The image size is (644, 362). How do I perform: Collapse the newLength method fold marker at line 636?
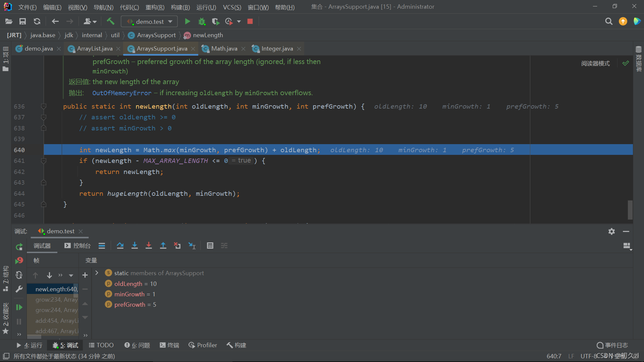click(x=43, y=106)
